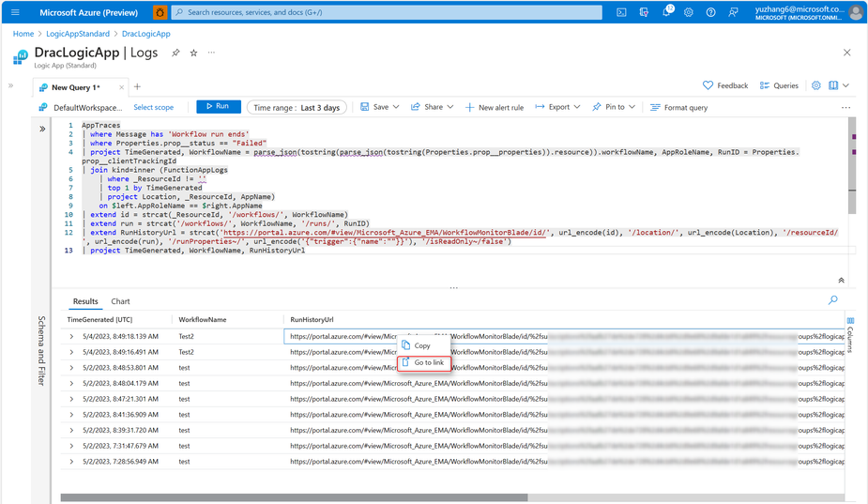Click the Feedback button

click(x=725, y=85)
